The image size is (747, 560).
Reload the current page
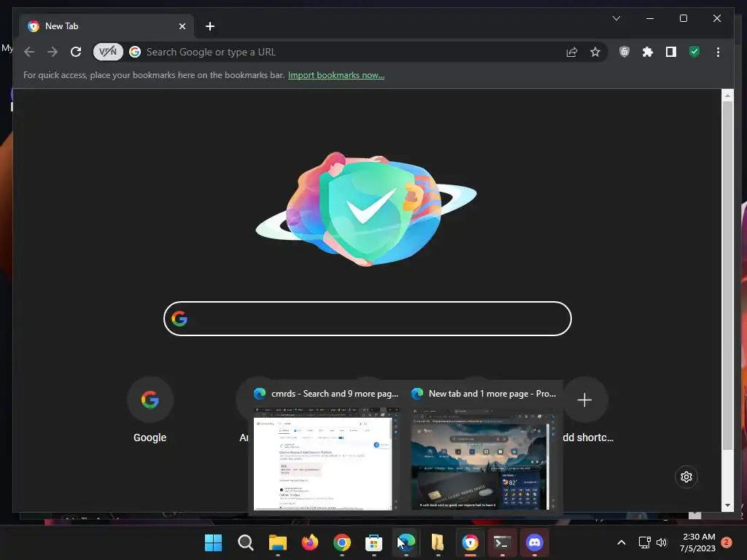point(76,52)
